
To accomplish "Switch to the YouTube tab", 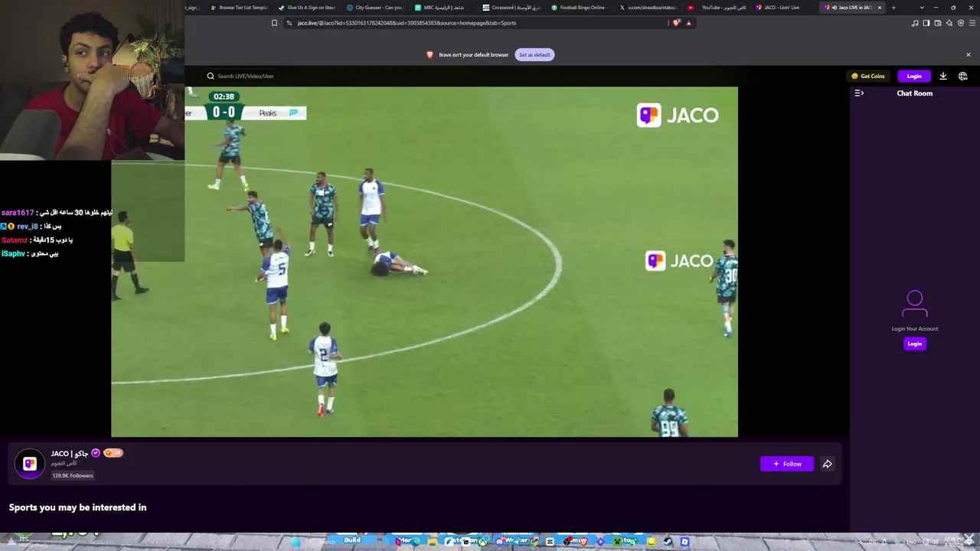I will click(716, 8).
